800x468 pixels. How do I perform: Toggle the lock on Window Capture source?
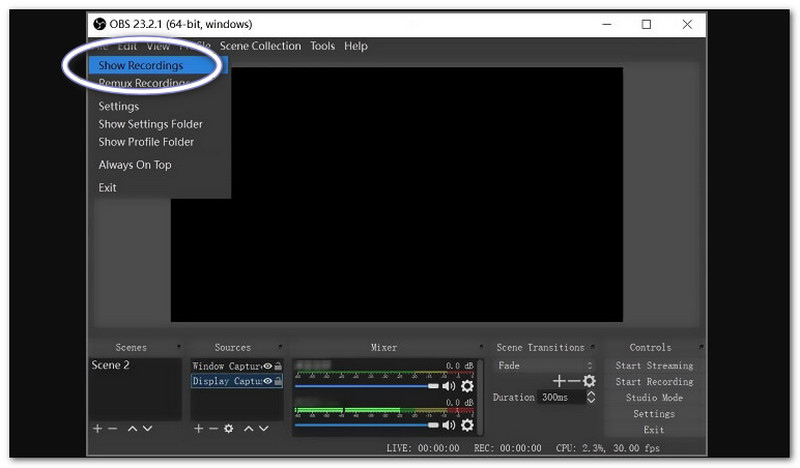pos(278,366)
